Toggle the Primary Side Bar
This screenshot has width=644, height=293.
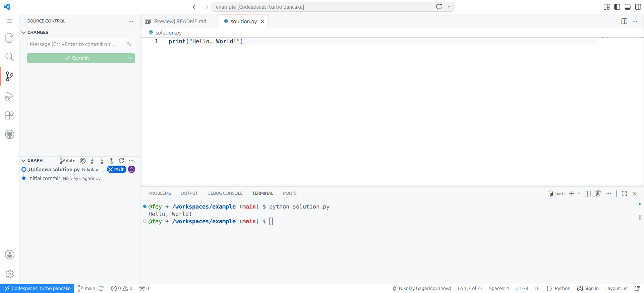[617, 7]
